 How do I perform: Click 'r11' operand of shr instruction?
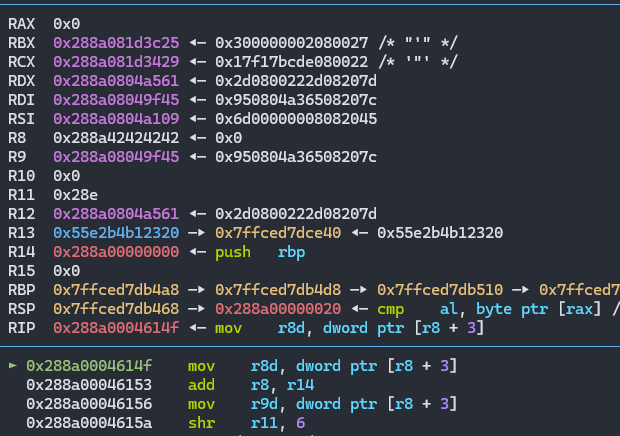265,423
